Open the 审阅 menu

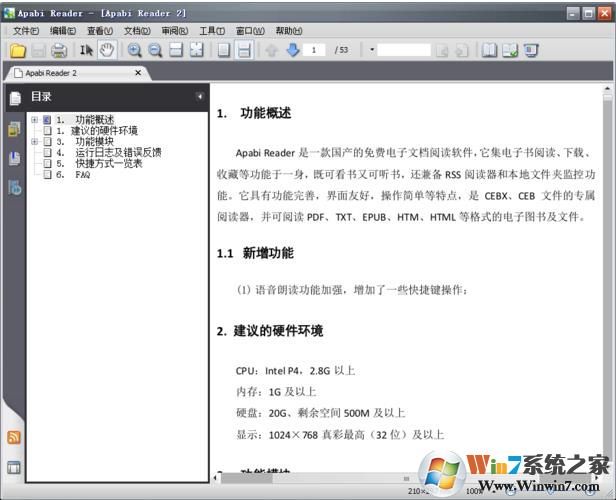[x=174, y=31]
